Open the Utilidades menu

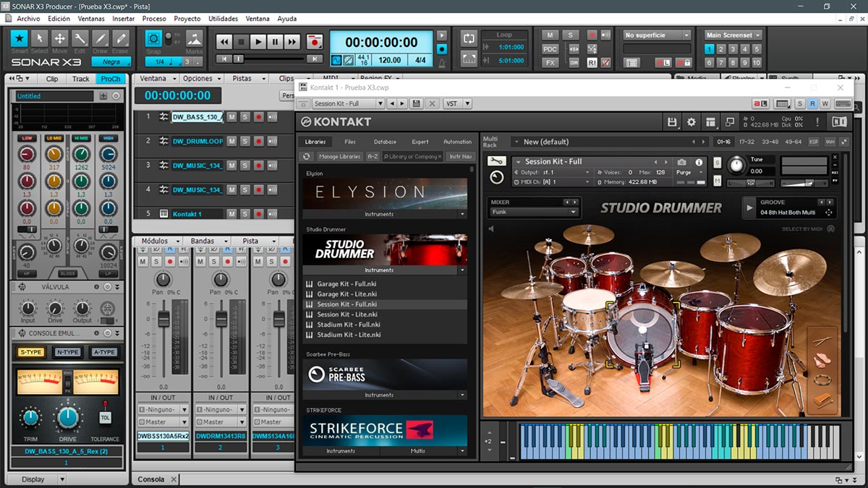coord(223,18)
